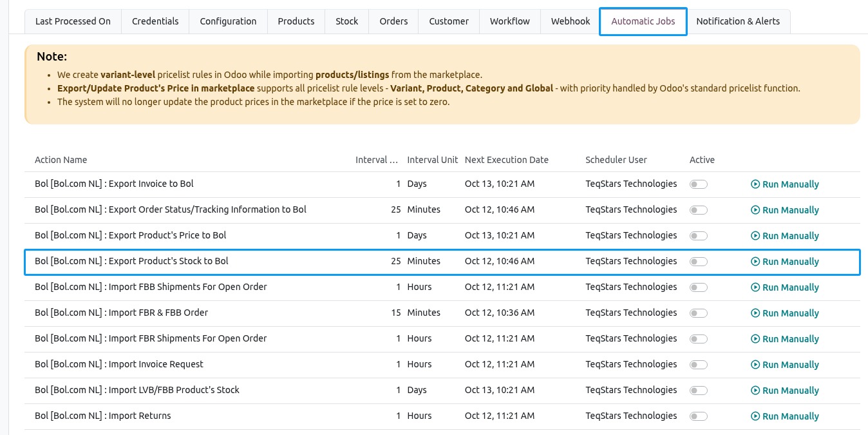Go to the Products tab
868x435 pixels.
coord(296,21)
